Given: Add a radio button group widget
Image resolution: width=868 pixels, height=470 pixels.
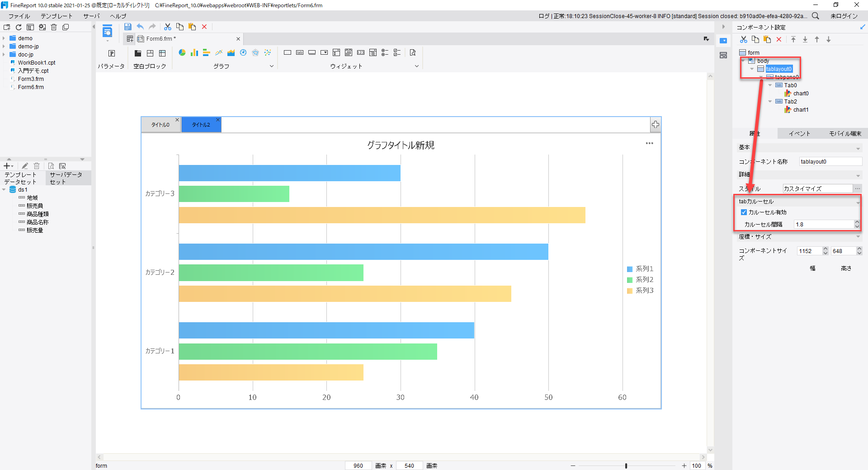Looking at the screenshot, I should click(385, 53).
